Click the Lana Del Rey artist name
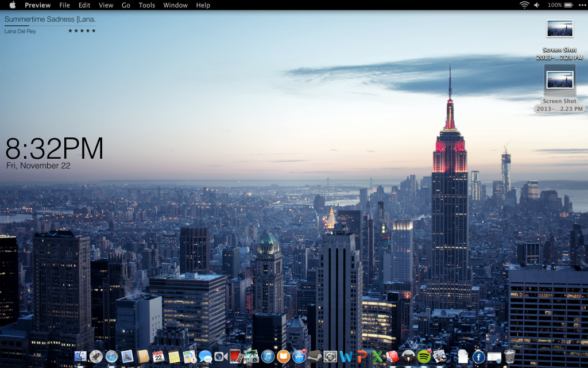This screenshot has height=368, width=588. [20, 31]
